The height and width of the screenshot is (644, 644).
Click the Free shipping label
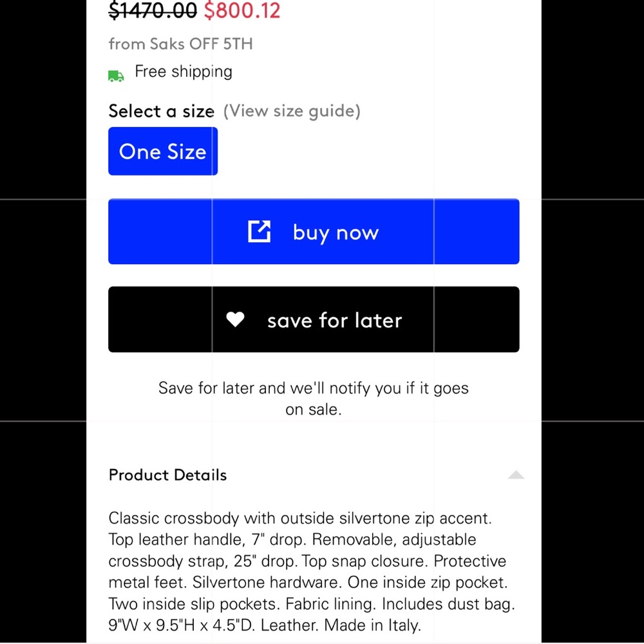(184, 71)
